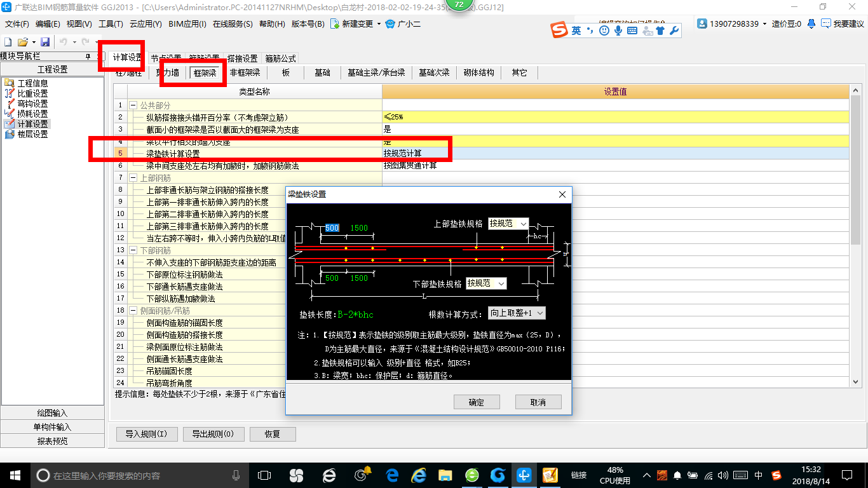Click the 我要建议 feedback chat icon
Screen dimensions: 868x488
pos(825,24)
